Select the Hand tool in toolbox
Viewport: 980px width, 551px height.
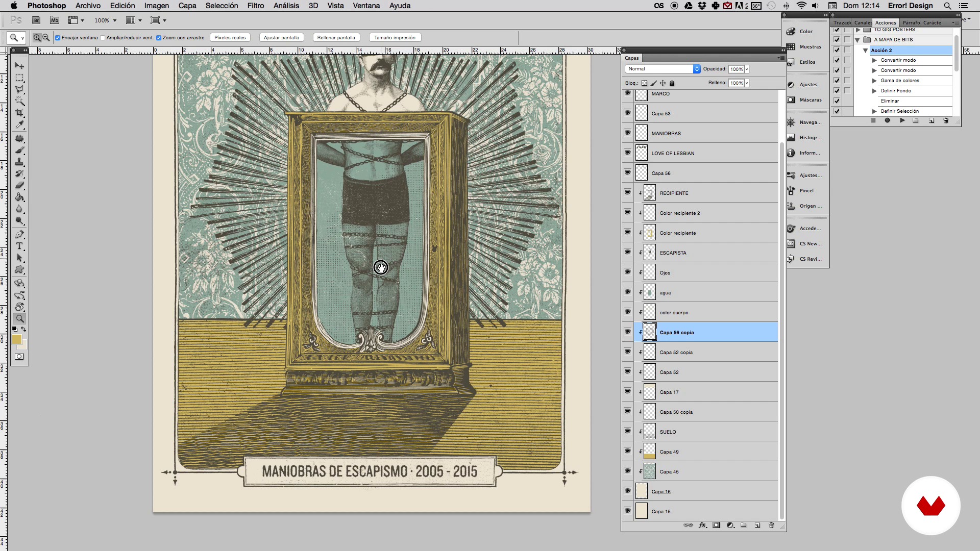click(x=19, y=307)
